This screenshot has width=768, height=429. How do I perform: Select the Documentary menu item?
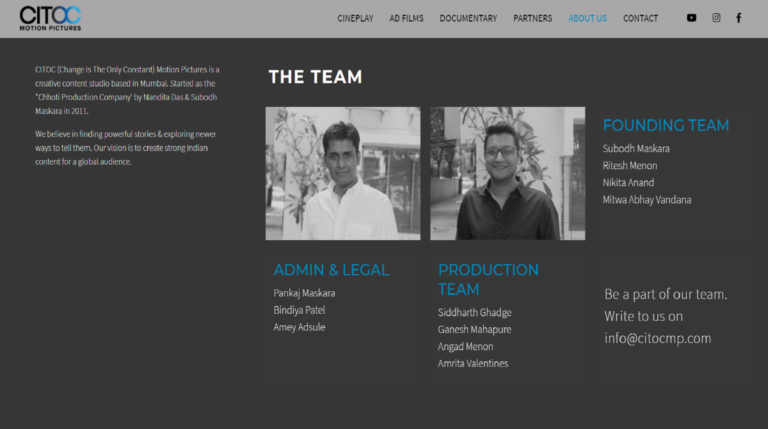tap(468, 19)
